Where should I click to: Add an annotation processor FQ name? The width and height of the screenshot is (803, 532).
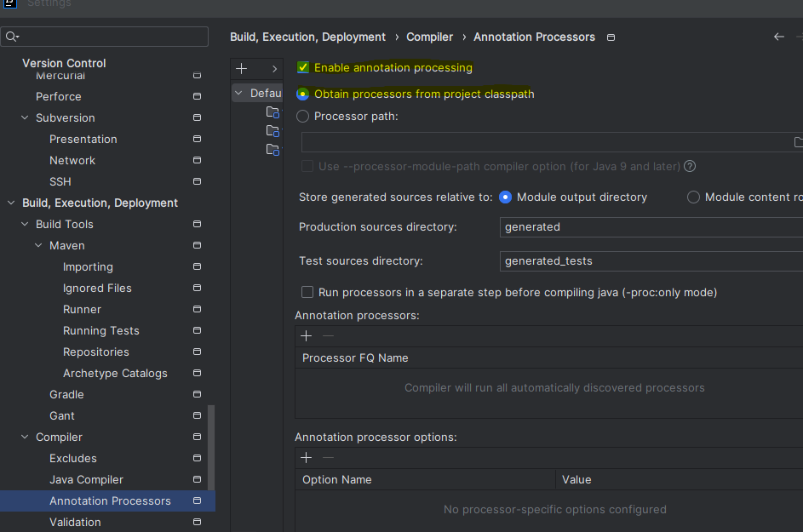(x=306, y=335)
